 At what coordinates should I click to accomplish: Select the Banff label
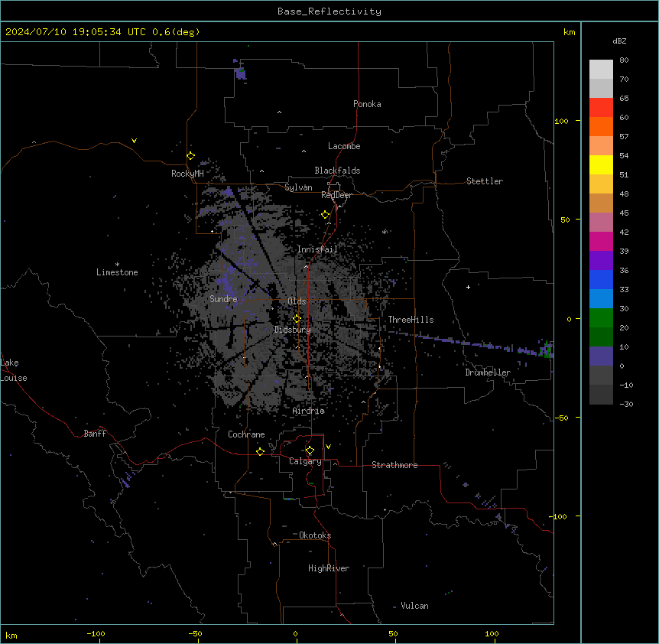tap(95, 434)
